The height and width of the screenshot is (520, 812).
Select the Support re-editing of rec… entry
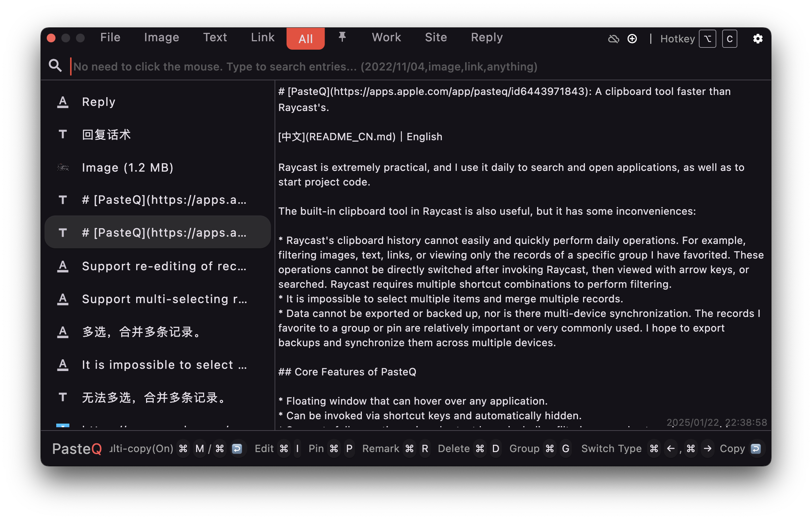click(x=158, y=266)
